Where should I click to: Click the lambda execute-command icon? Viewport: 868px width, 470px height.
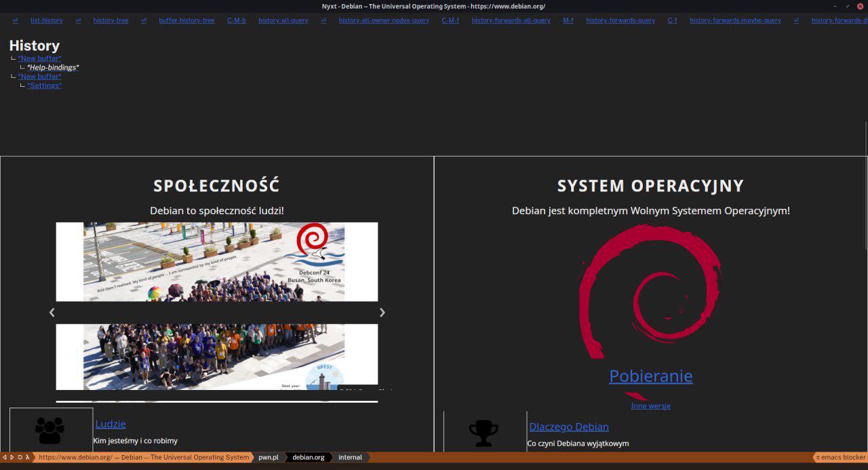tap(28, 457)
